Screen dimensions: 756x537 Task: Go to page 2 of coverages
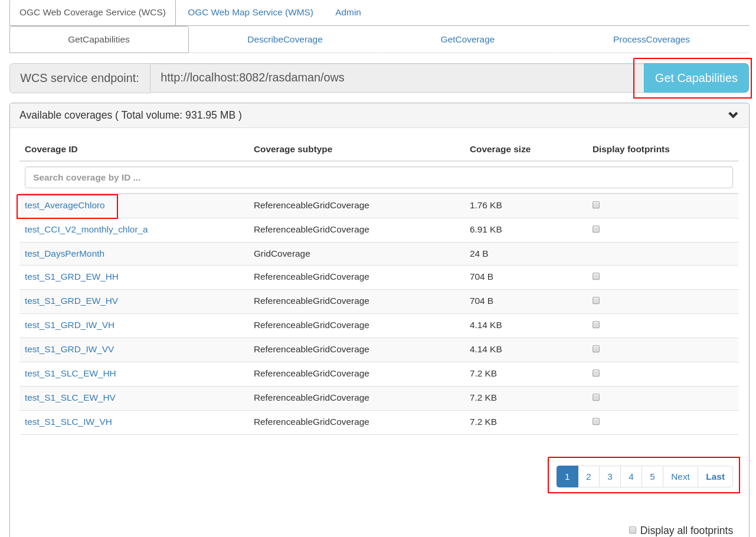tap(588, 476)
